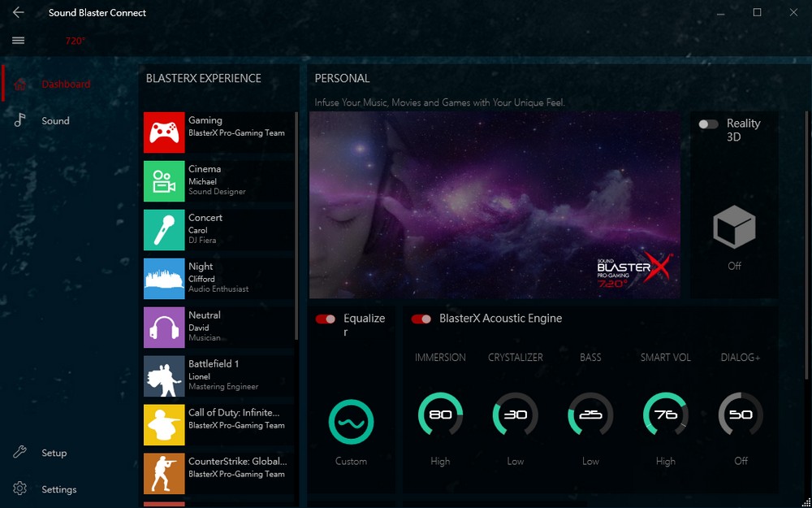Screen dimensions: 812x508
Task: Click the Dashboard home icon
Action: [x=19, y=84]
